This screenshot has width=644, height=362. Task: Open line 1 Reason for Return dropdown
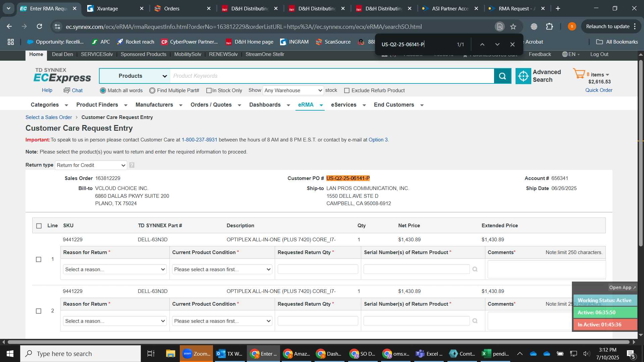(x=115, y=269)
